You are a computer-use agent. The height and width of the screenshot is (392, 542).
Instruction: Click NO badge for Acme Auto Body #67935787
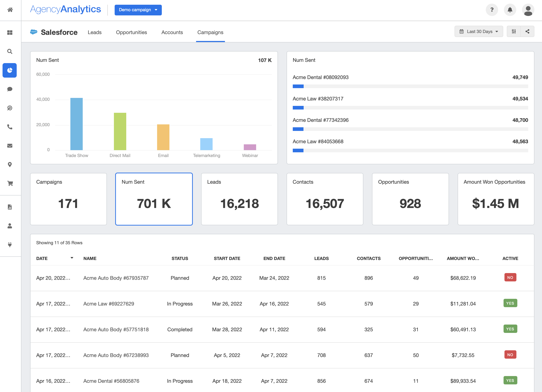click(x=510, y=277)
